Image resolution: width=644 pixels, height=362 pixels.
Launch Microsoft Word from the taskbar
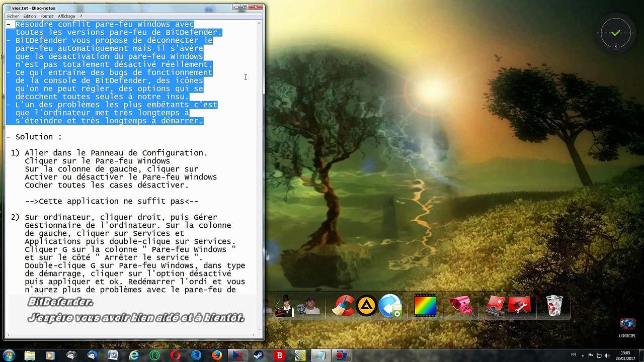tap(113, 355)
